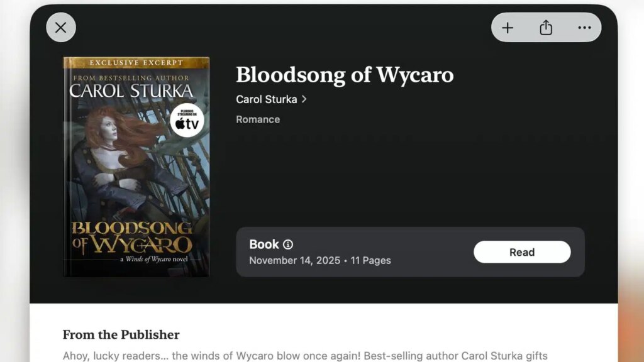Tap the share arrow in the toolbar

click(545, 28)
